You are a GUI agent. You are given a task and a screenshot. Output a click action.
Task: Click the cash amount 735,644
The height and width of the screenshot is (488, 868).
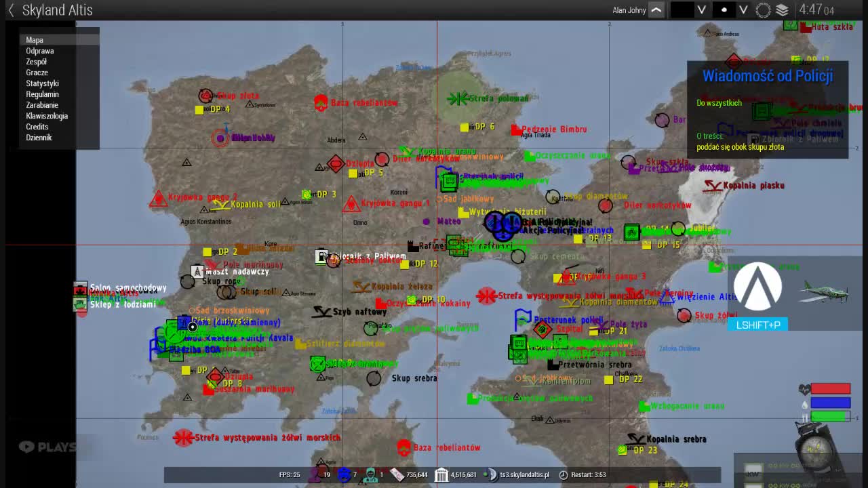(x=416, y=475)
